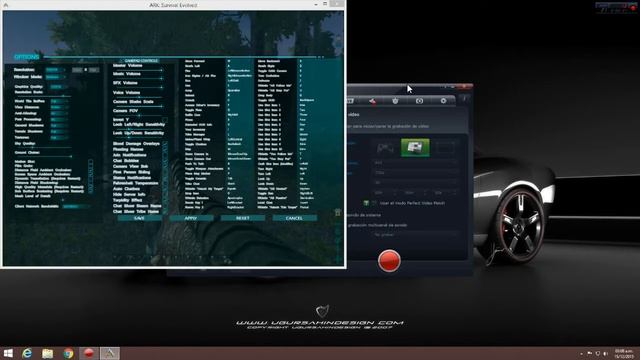Open the camera screenshot tab icon in recorder

(x=419, y=100)
